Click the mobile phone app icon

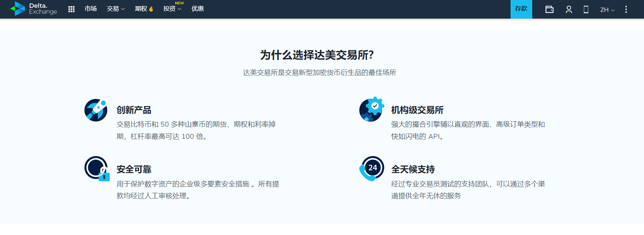[x=586, y=10]
